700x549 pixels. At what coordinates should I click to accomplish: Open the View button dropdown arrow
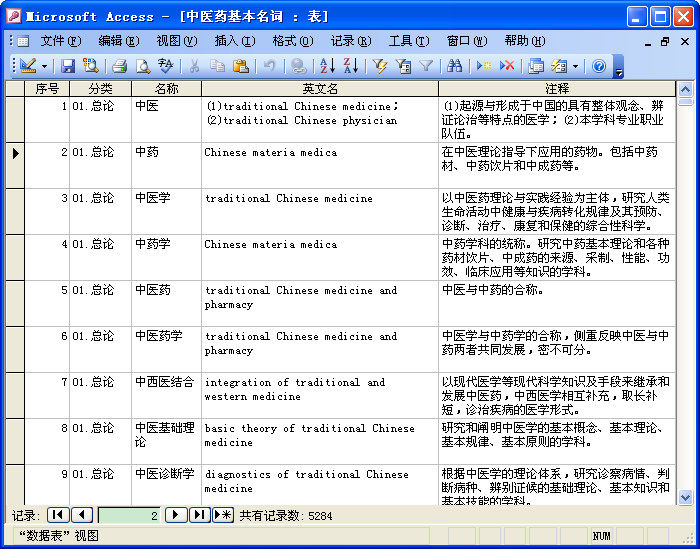(x=45, y=66)
